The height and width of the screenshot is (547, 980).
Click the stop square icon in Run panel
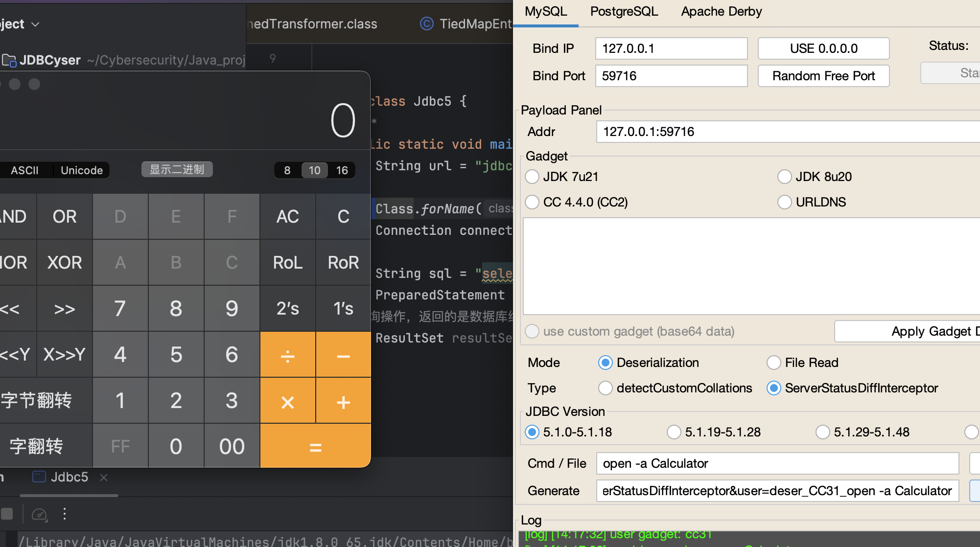pyautogui.click(x=7, y=514)
